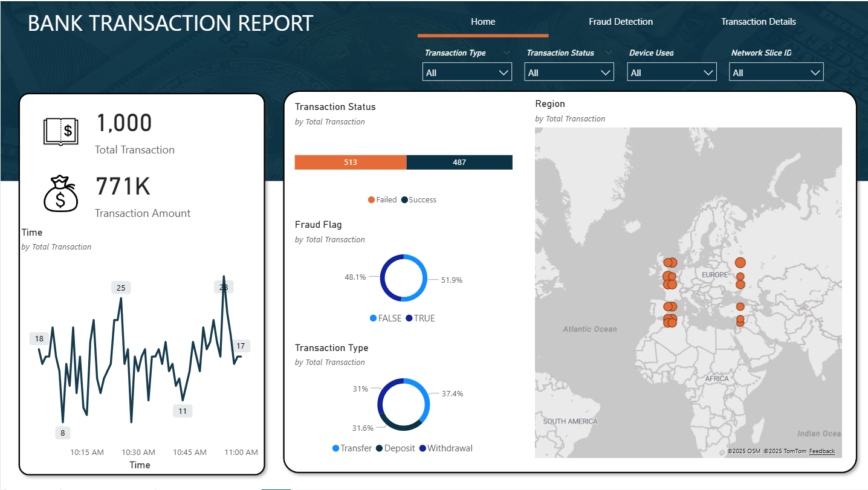This screenshot has width=868, height=490.
Task: Select the orange Failed bar segment showing 513
Action: 351,163
